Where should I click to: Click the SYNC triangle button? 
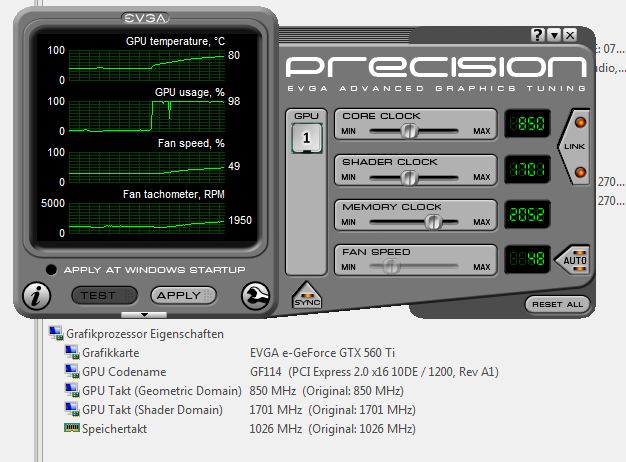point(307,296)
